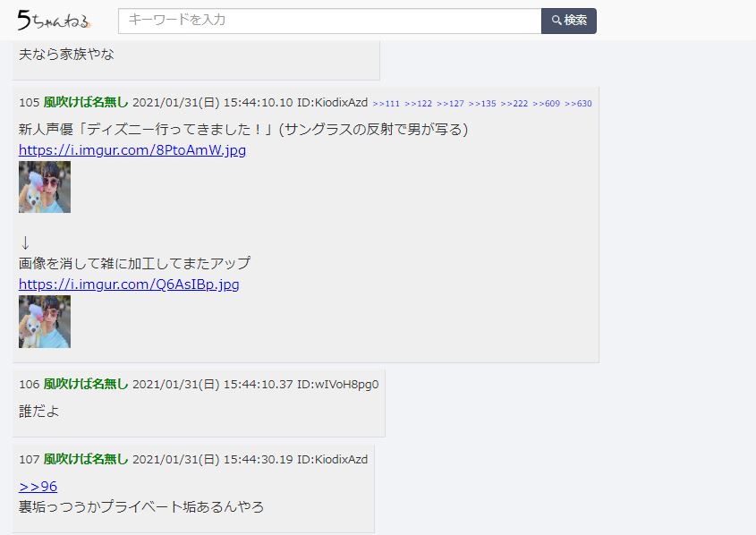Click post number 107
756x535 pixels.
(x=29, y=459)
